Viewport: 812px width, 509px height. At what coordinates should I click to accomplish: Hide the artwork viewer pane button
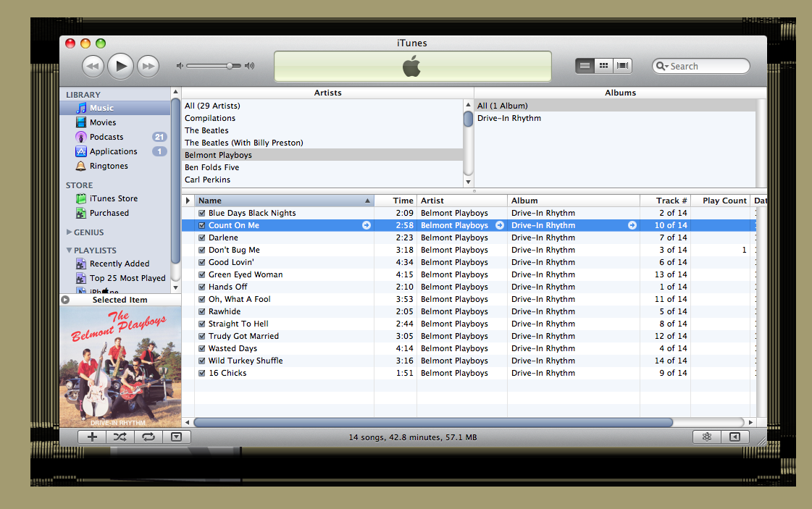point(177,437)
